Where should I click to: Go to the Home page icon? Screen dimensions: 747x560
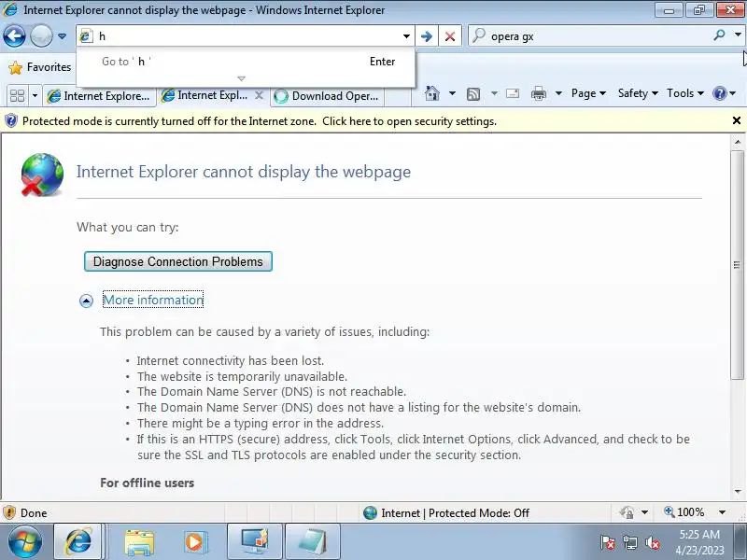pos(432,93)
